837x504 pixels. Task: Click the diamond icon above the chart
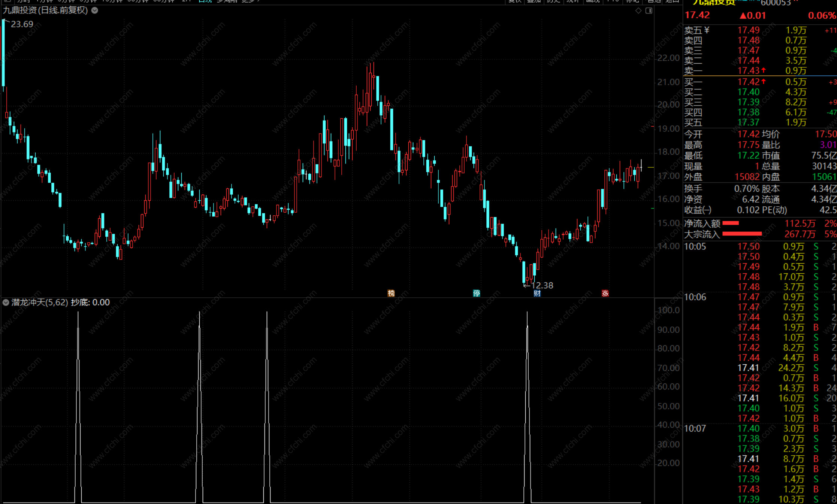638,10
